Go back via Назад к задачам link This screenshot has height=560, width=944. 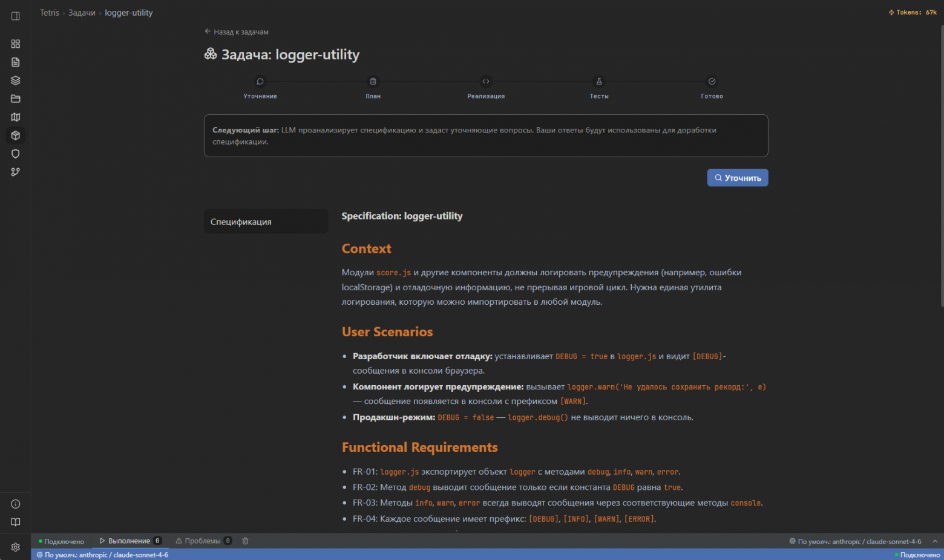(x=237, y=31)
